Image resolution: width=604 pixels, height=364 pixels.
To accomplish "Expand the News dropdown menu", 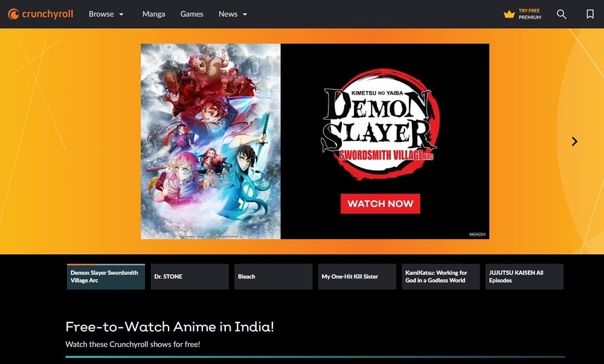I will tap(233, 14).
